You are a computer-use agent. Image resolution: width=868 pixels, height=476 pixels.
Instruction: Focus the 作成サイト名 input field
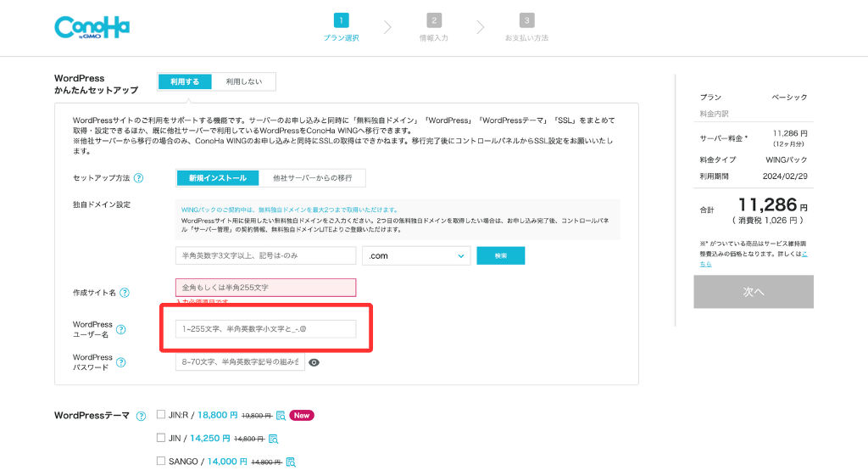[265, 288]
